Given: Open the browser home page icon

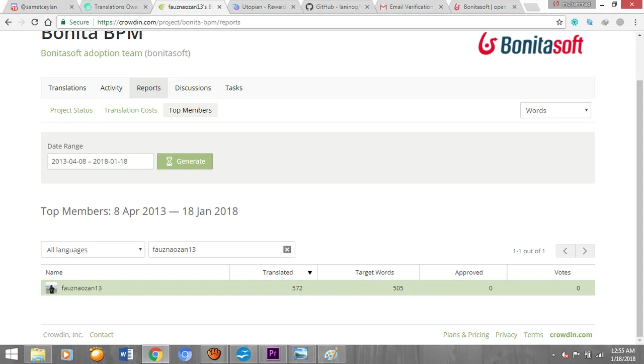Looking at the screenshot, I should pos(48,22).
